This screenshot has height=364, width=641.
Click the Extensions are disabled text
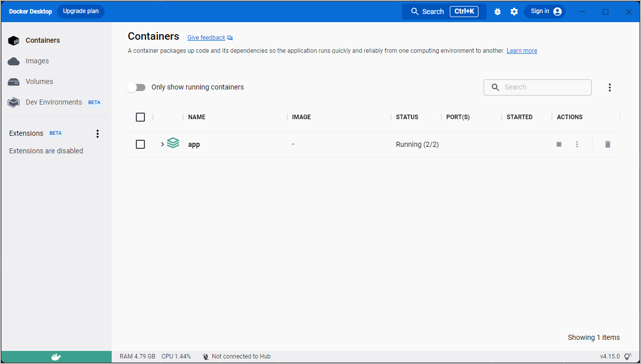click(x=46, y=151)
